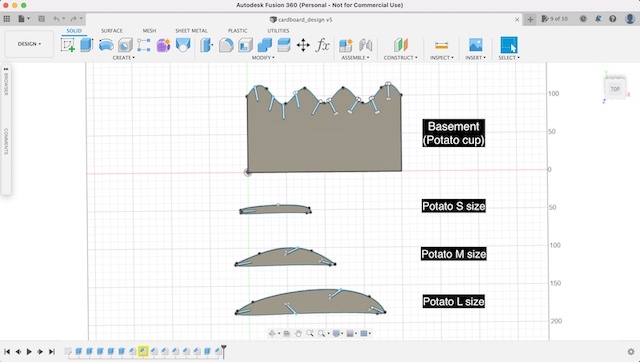Expand the CREATE menu
The height and width of the screenshot is (362, 640).
click(123, 58)
